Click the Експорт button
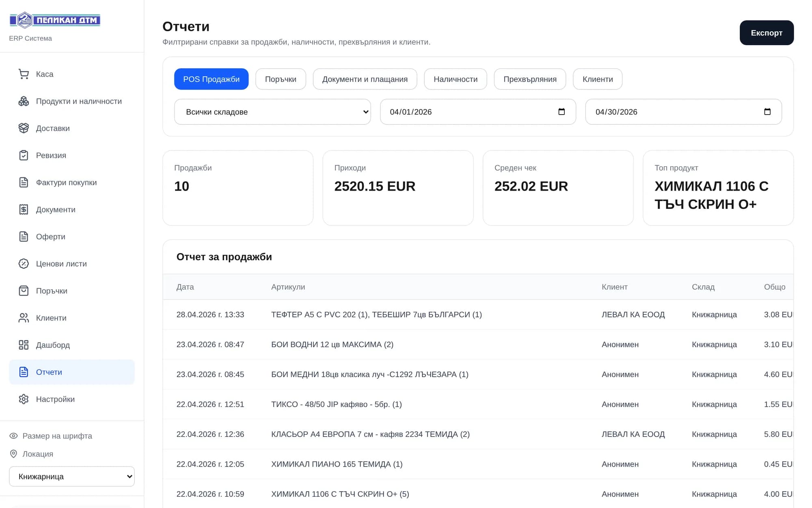812x508 pixels. [767, 33]
